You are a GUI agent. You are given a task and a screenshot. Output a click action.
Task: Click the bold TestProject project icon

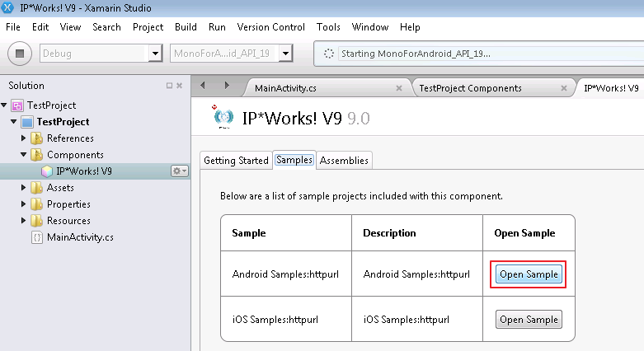[x=27, y=122]
